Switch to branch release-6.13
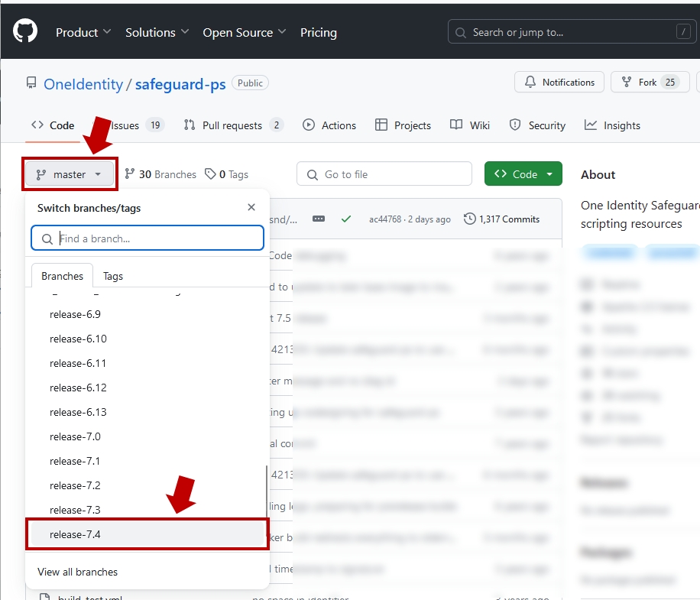This screenshot has height=600, width=700. pyautogui.click(x=147, y=412)
